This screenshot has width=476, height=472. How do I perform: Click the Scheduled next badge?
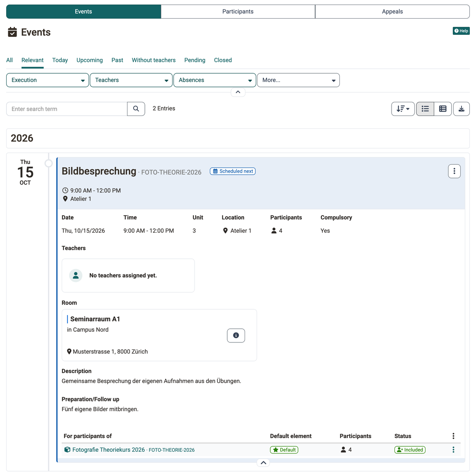point(233,171)
